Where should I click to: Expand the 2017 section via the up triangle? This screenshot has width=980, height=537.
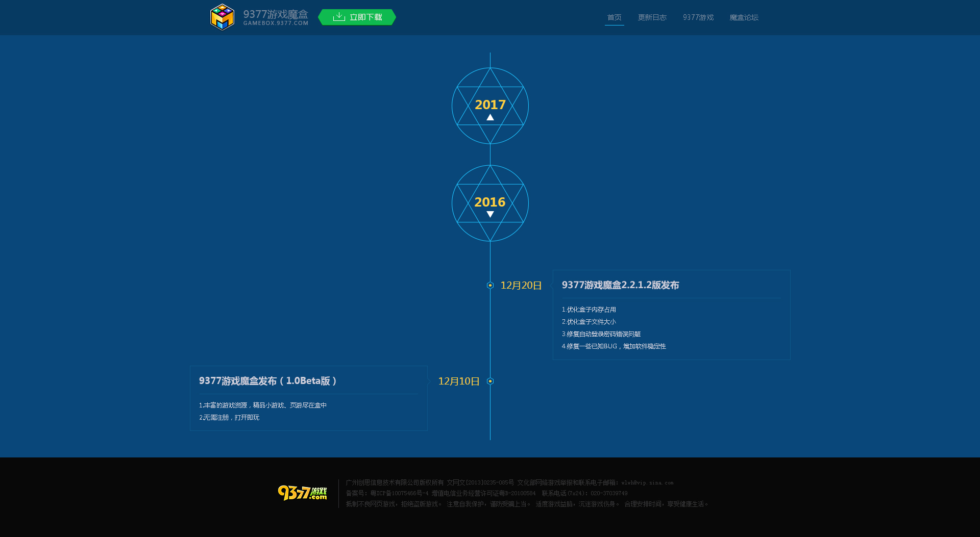(490, 116)
